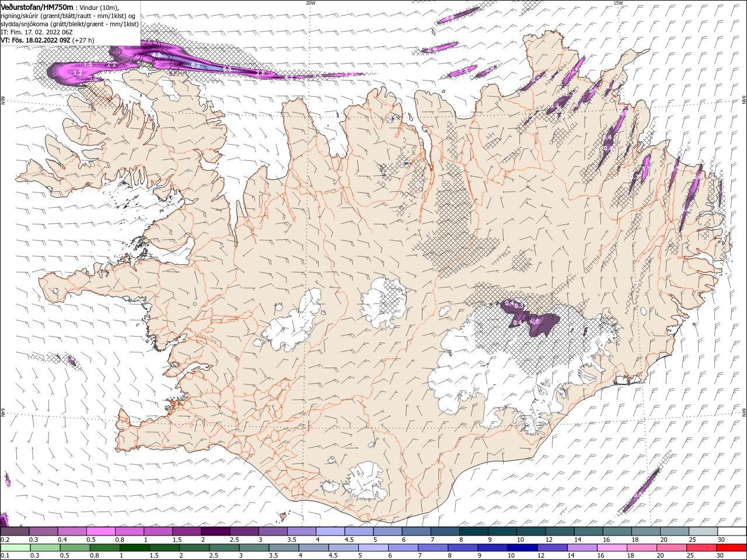Click the 4.9 snowfall value on the map
Screen dimensions: 747x560
[156, 55]
